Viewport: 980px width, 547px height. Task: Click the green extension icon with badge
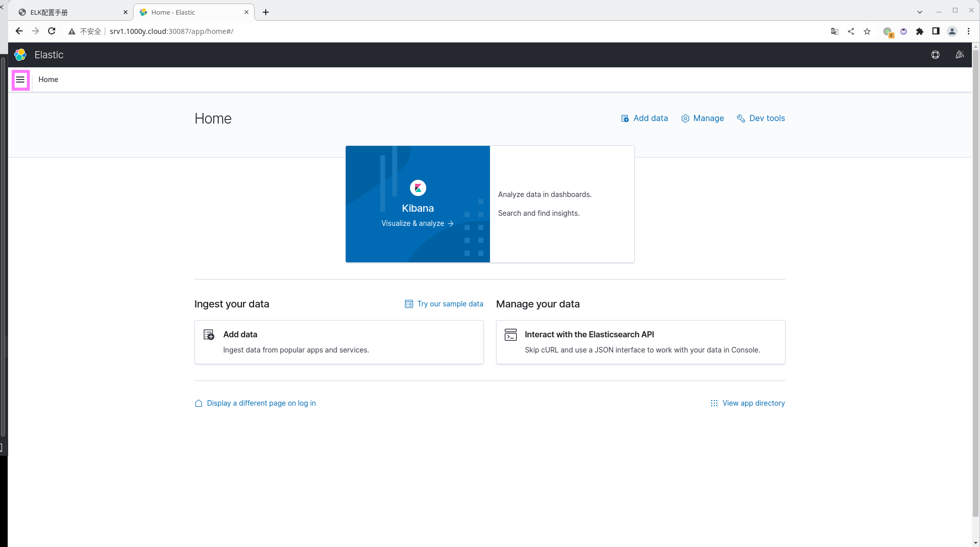[888, 32]
